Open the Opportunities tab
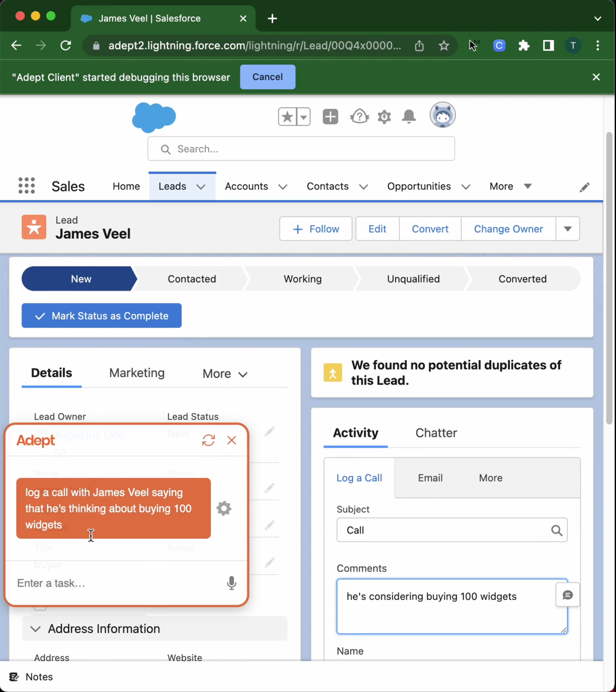The image size is (616, 692). [419, 186]
